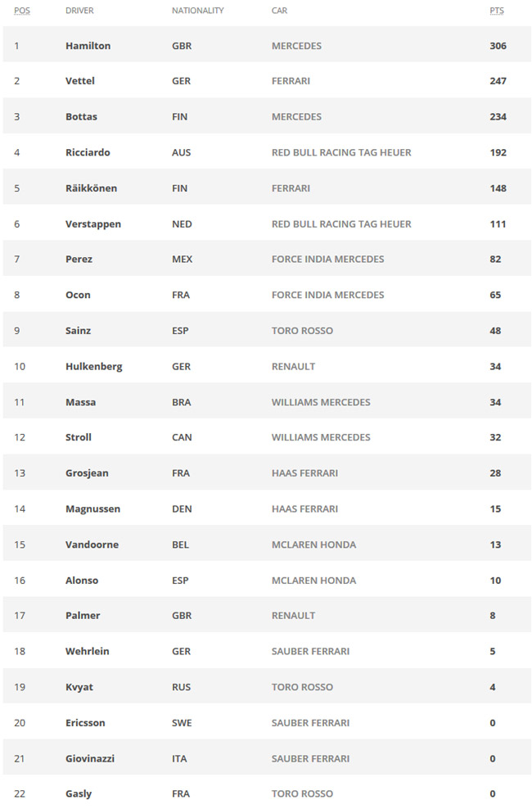Select the Vettel driver name
The image size is (532, 809).
pos(80,80)
